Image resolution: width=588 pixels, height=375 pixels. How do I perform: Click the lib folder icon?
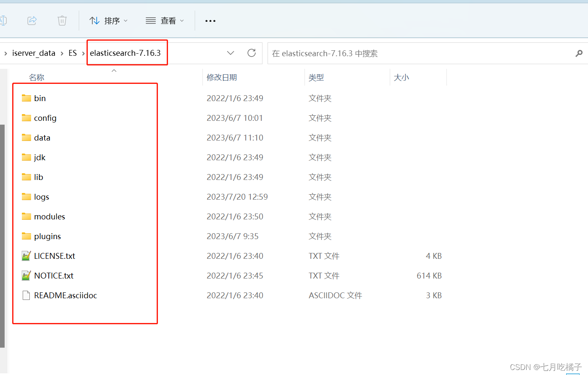[x=26, y=177]
